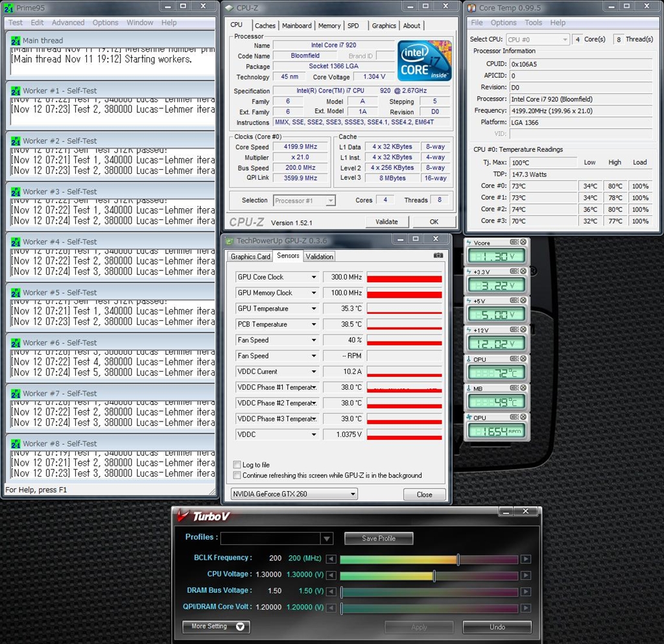Open the Advanced menu in Prime95
The height and width of the screenshot is (644, 664).
(68, 23)
